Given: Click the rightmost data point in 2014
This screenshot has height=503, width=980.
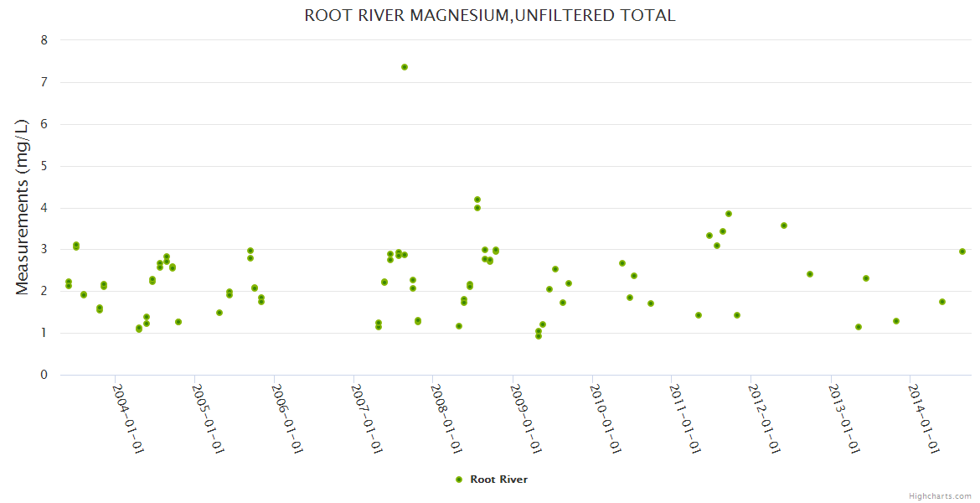Looking at the screenshot, I should pos(962,251).
